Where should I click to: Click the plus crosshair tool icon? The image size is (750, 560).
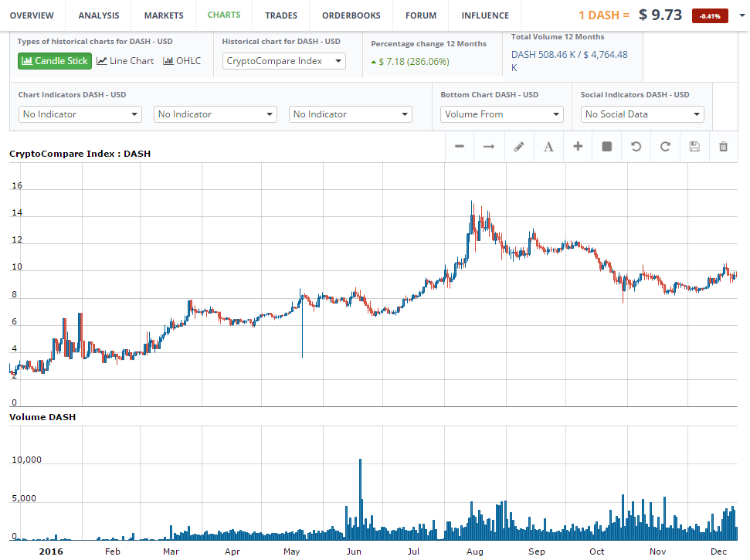pyautogui.click(x=578, y=147)
